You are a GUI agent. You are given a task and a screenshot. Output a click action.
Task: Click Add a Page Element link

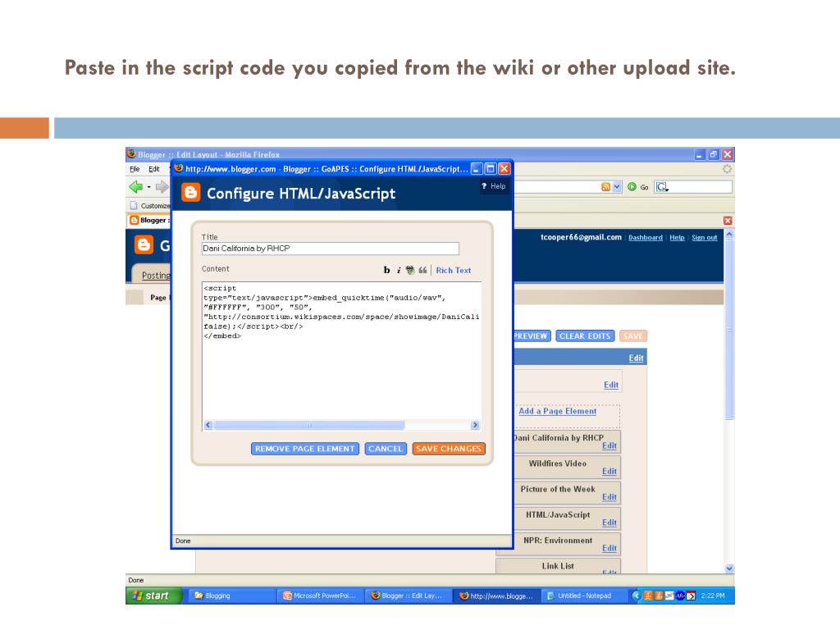(557, 411)
